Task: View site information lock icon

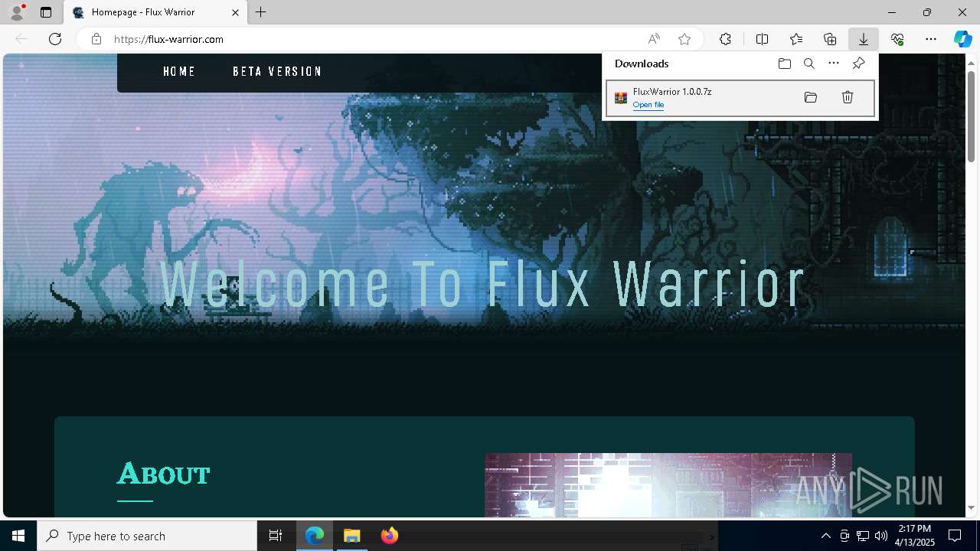Action: pos(96,39)
